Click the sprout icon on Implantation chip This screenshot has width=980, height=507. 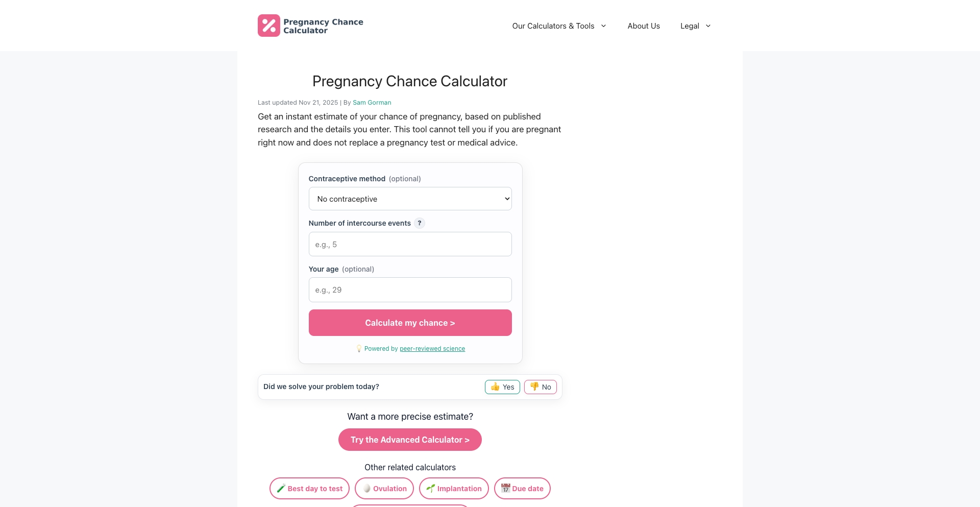point(431,489)
